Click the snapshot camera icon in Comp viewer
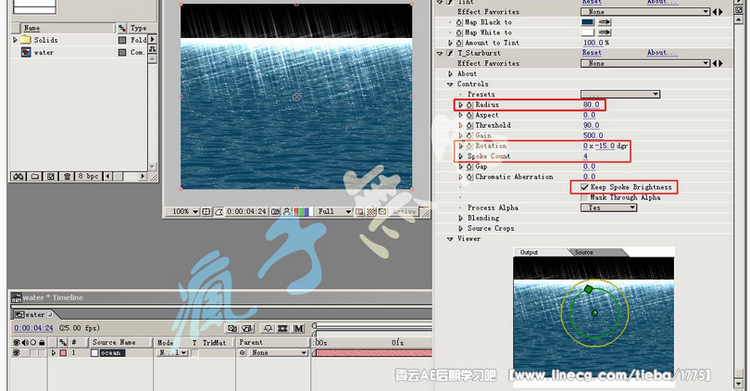The width and height of the screenshot is (750, 391). pyautogui.click(x=275, y=212)
